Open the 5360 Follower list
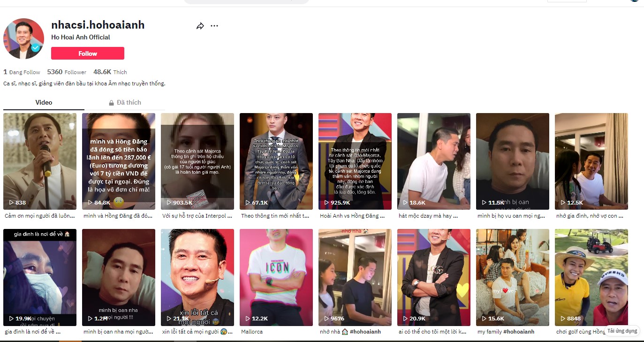Screen dimensions: 644x342 [67, 72]
